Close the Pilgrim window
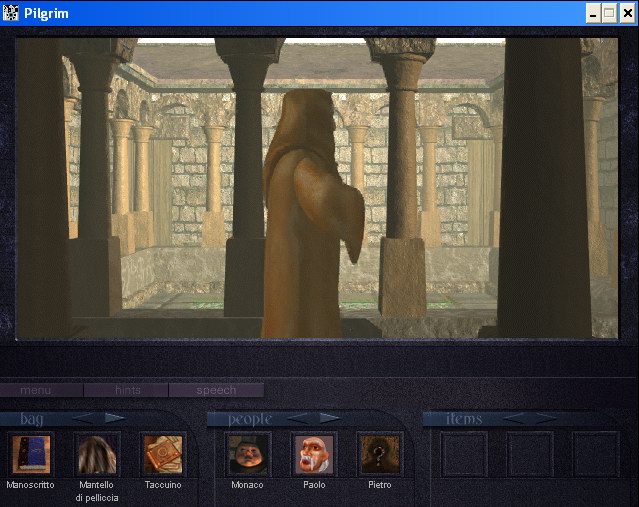The image size is (639, 507). [x=628, y=13]
